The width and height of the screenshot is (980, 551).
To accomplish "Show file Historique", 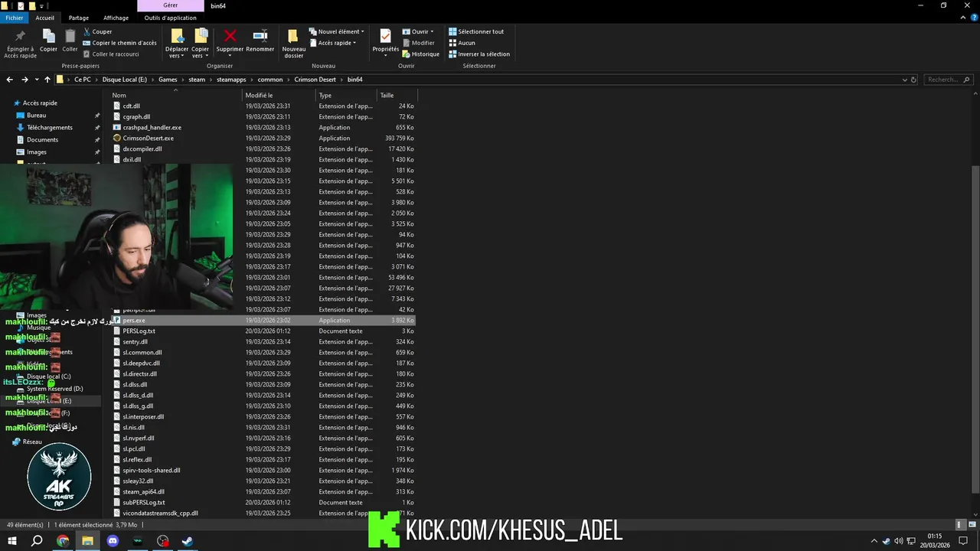I will coord(421,54).
